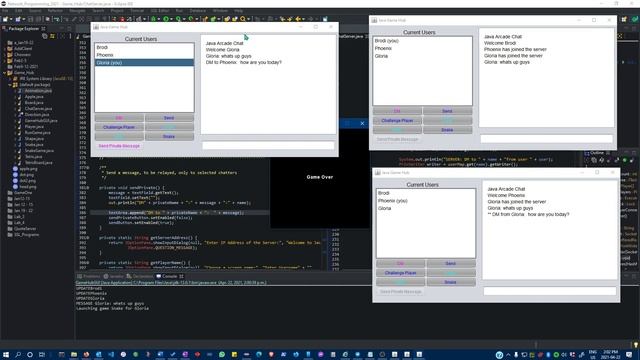Select the SSL_Programs project folder
The image size is (640, 360).
(x=26, y=235)
